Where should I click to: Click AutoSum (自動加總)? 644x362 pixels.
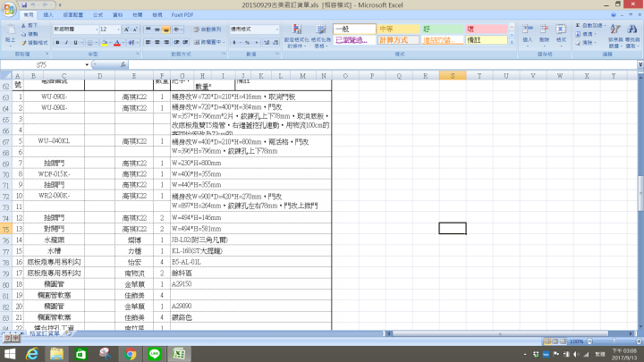(589, 25)
